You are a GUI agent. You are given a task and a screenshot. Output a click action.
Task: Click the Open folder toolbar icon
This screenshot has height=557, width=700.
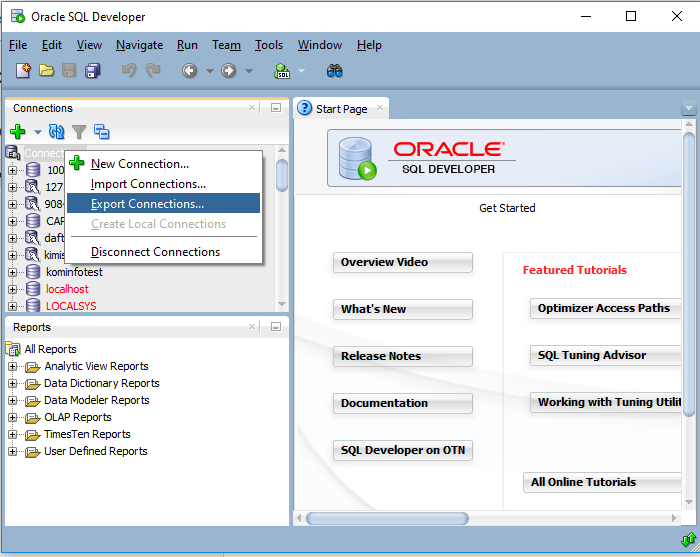46,71
